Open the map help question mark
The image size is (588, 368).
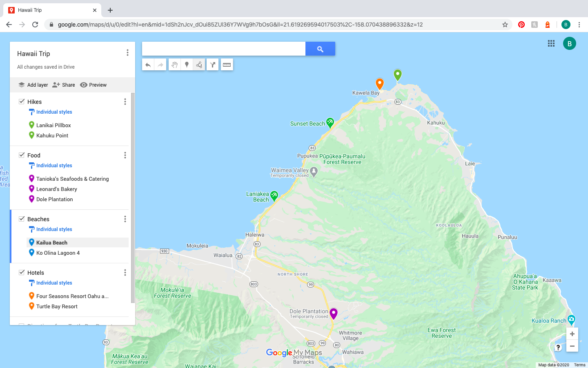point(558,348)
